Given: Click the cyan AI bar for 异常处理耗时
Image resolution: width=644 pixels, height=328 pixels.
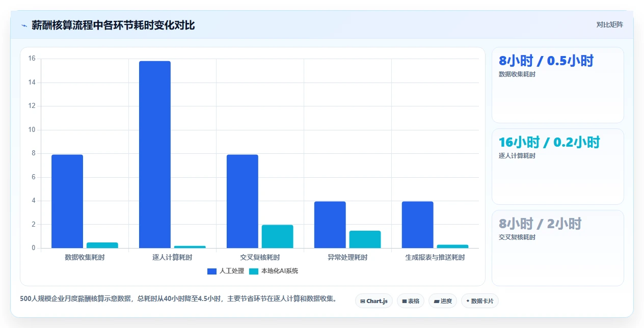Looking at the screenshot, I should 365,239.
